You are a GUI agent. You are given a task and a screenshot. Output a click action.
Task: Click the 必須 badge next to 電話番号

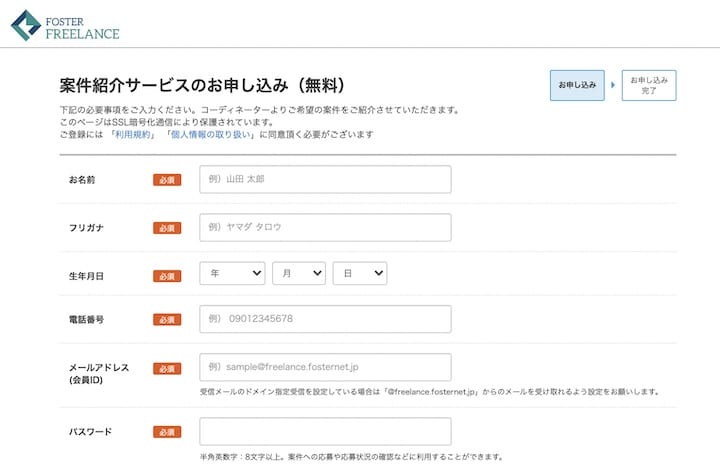tap(167, 320)
